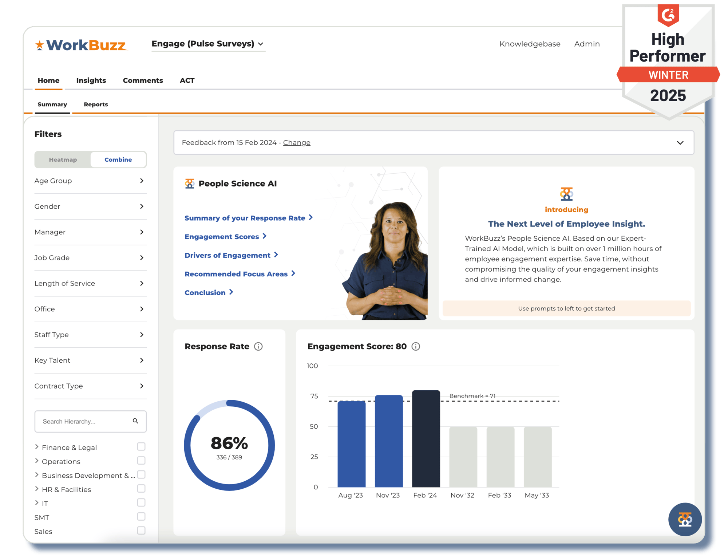Viewport: 728px width, 560px height.
Task: Toggle the Combine filter view
Action: click(x=118, y=159)
